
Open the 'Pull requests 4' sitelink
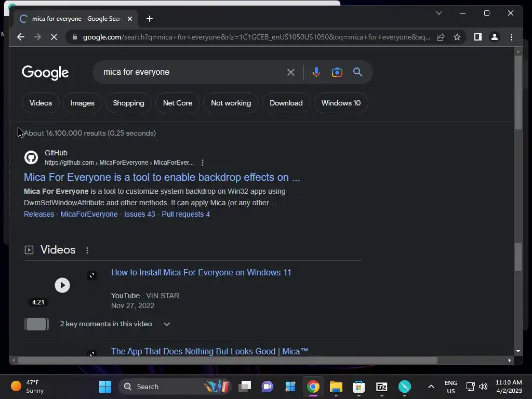185,214
